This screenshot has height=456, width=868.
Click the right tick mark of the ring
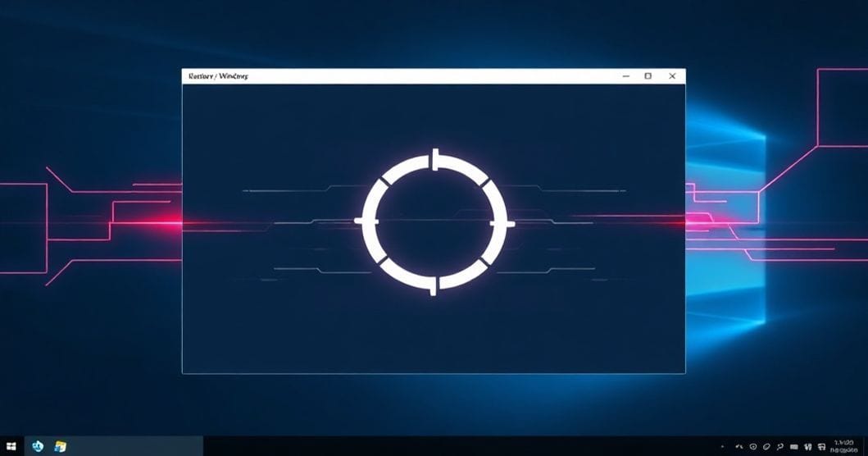(502, 222)
